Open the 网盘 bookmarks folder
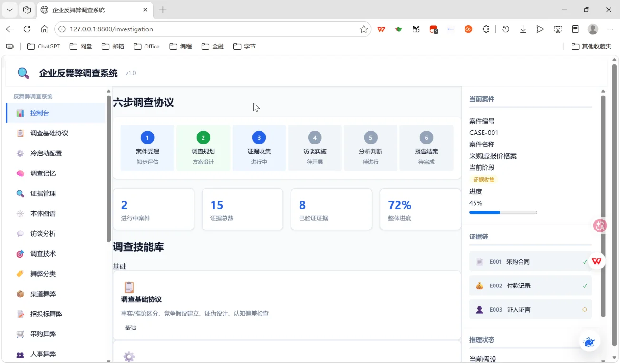This screenshot has height=364, width=620. [x=81, y=47]
